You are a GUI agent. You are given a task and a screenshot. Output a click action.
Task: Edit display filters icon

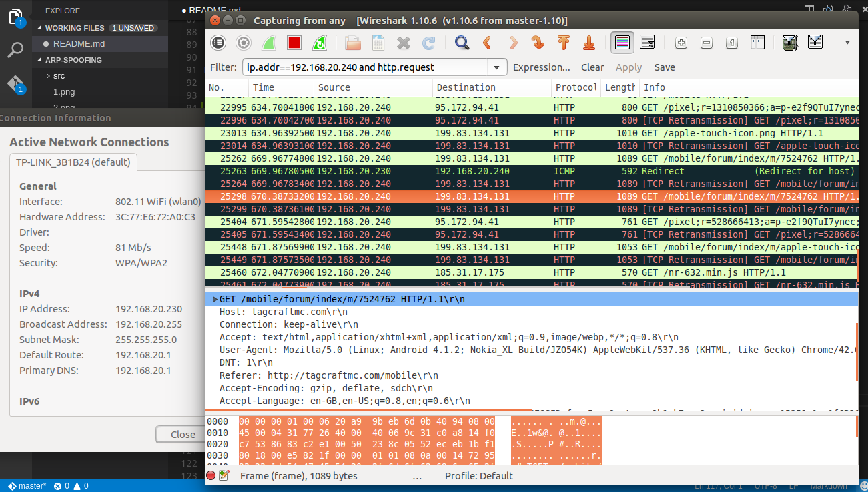point(815,43)
